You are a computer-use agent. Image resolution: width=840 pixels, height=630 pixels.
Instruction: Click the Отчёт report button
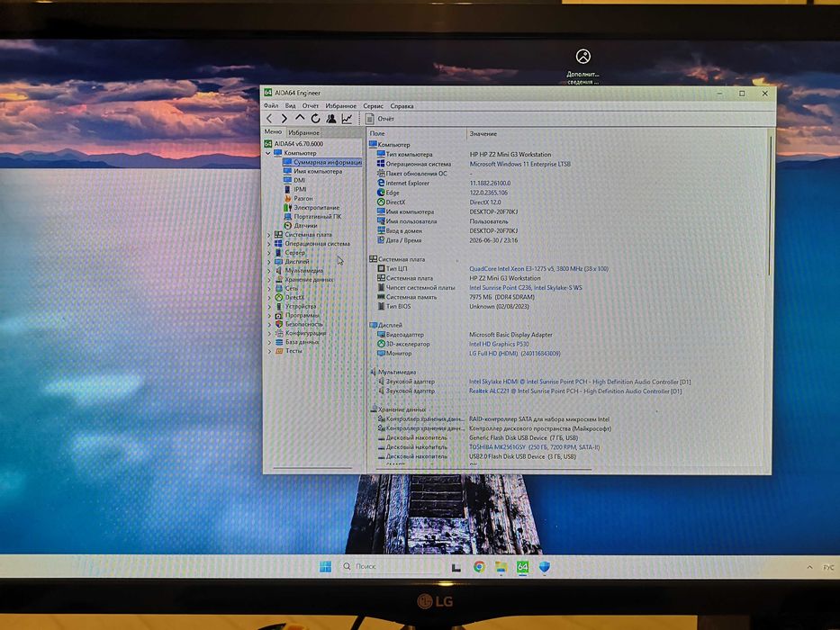tap(380, 119)
